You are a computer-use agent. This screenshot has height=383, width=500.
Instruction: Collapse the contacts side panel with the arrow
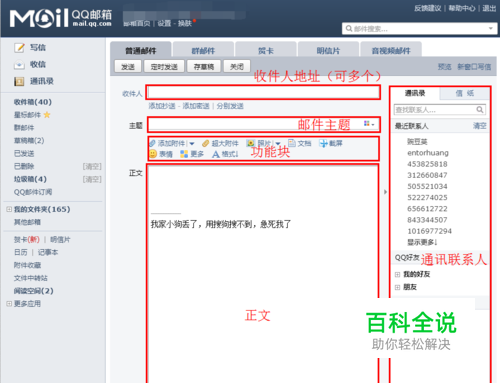pos(385,192)
